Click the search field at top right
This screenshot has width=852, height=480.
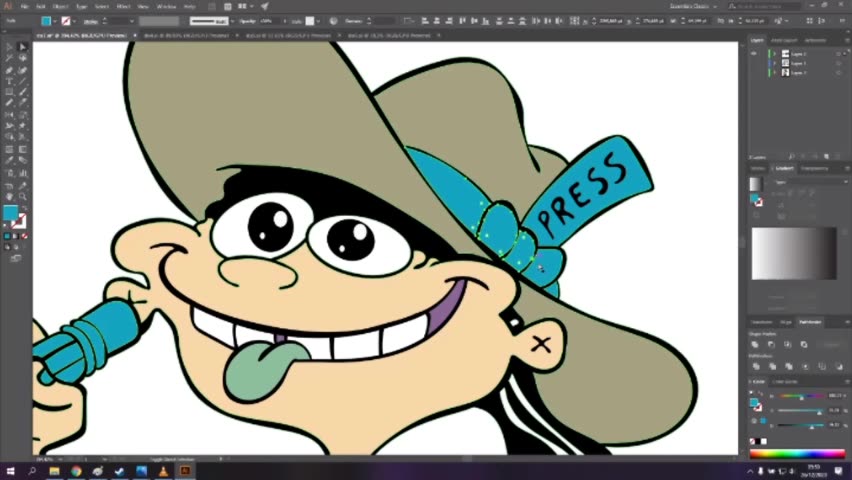point(765,7)
